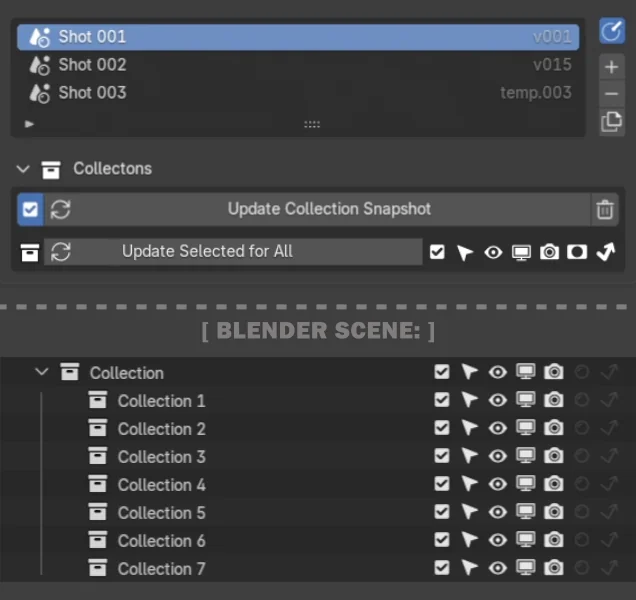Uncheck the Collection 2 checkbox

click(x=442, y=428)
